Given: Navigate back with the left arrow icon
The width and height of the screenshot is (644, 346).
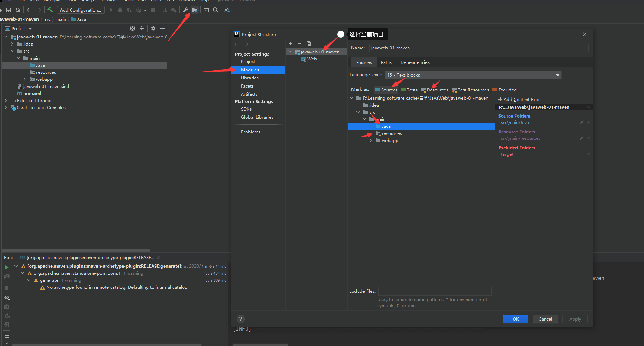Looking at the screenshot, I should (x=29, y=10).
